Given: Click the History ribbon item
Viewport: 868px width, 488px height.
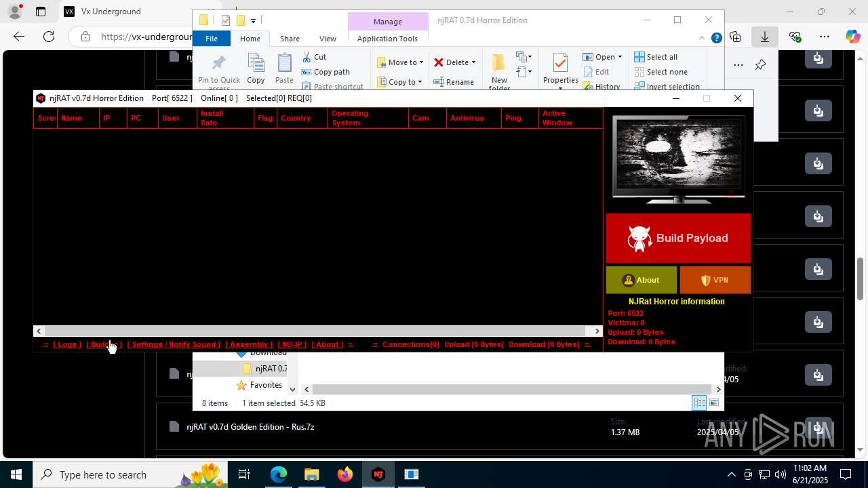Looking at the screenshot, I should pos(601,87).
